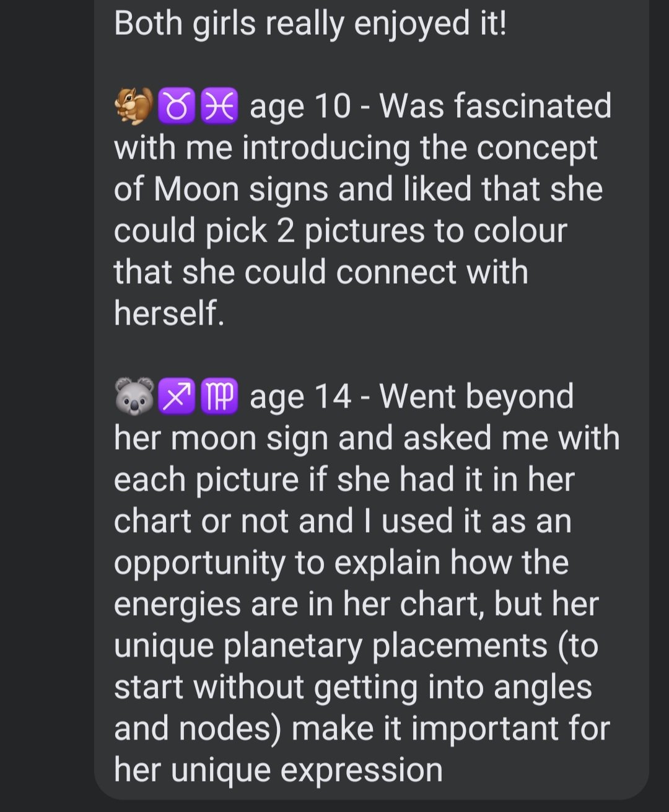Click the "age 10" text
Image resolution: width=669 pixels, height=812 pixels.
pos(300,106)
